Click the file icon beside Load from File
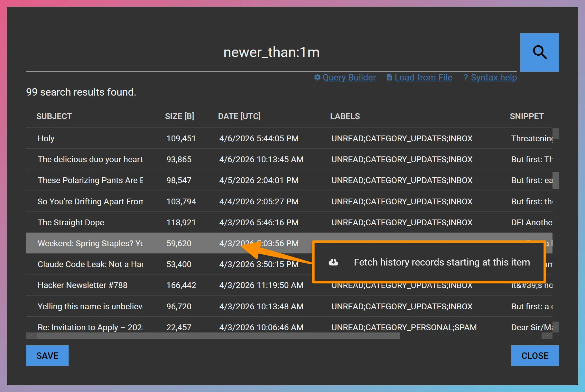This screenshot has height=392, width=585. [x=389, y=78]
